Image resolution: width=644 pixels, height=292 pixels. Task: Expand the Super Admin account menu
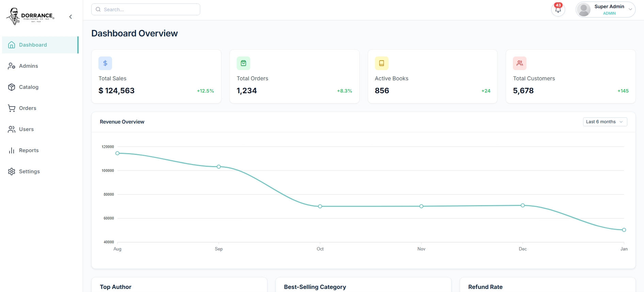click(x=630, y=10)
